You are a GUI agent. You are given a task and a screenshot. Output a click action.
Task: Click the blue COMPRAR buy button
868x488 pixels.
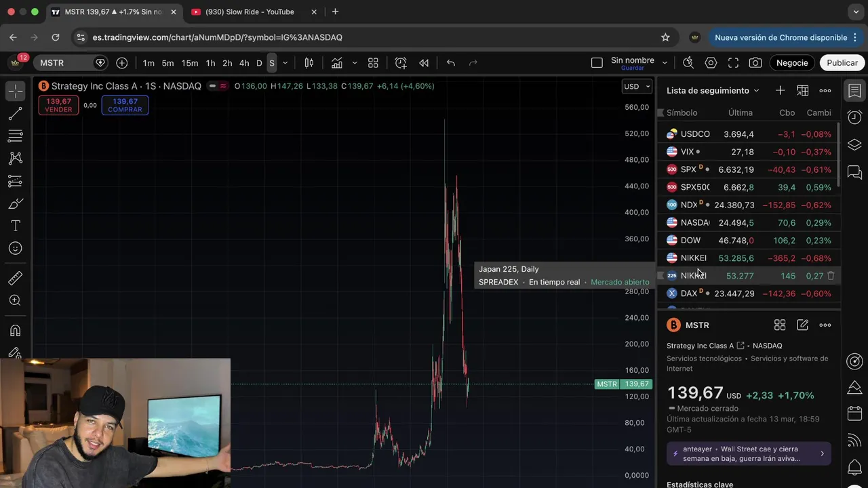pyautogui.click(x=125, y=105)
